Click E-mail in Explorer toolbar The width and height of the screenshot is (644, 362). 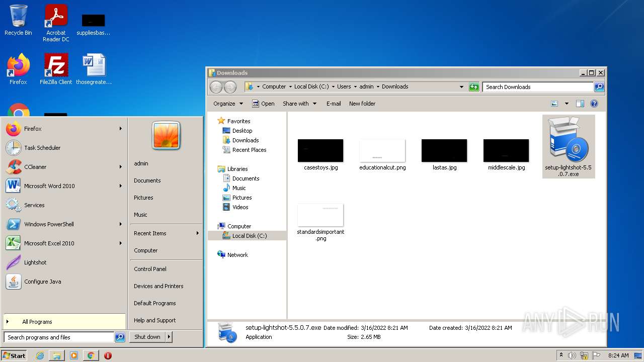(x=334, y=104)
